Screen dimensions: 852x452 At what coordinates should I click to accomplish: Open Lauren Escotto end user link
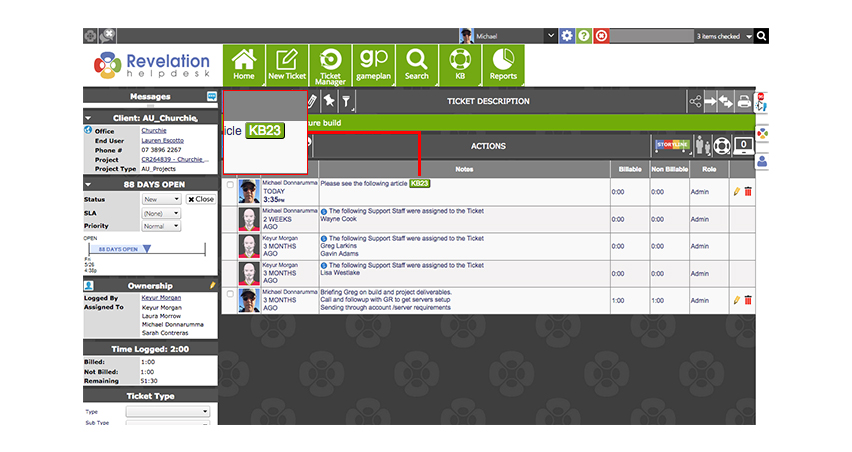pyautogui.click(x=162, y=140)
